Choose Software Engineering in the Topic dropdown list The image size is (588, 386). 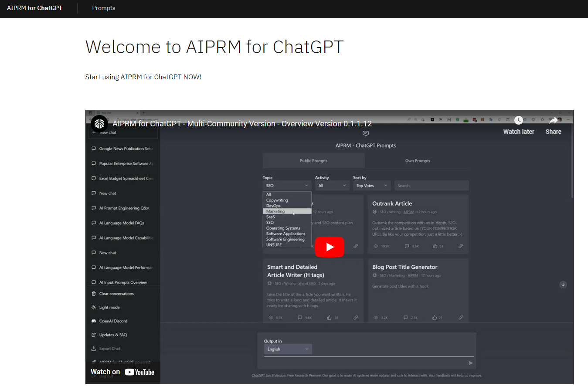point(286,239)
